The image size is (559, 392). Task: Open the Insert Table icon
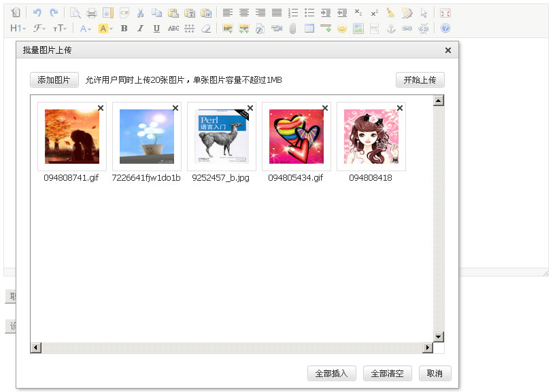click(309, 28)
